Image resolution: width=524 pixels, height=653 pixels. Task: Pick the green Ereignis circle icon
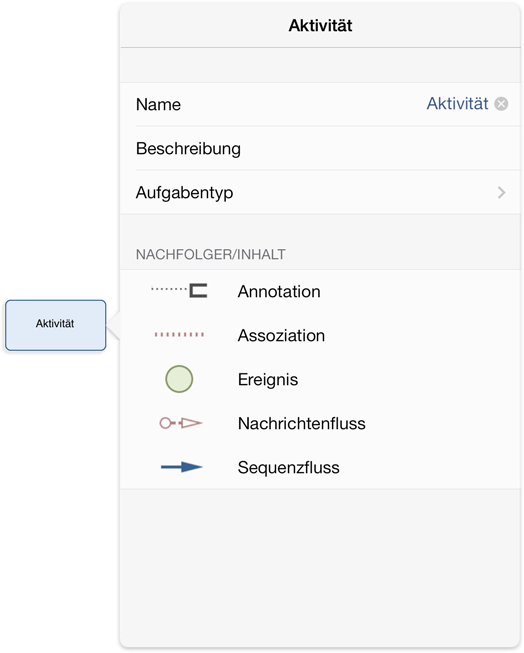pyautogui.click(x=179, y=379)
